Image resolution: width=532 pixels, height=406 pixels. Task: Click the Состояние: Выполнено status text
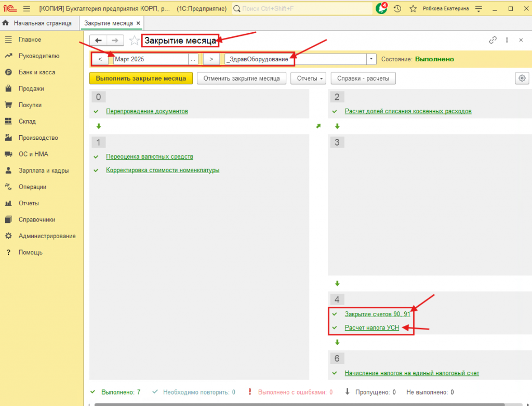pyautogui.click(x=417, y=59)
